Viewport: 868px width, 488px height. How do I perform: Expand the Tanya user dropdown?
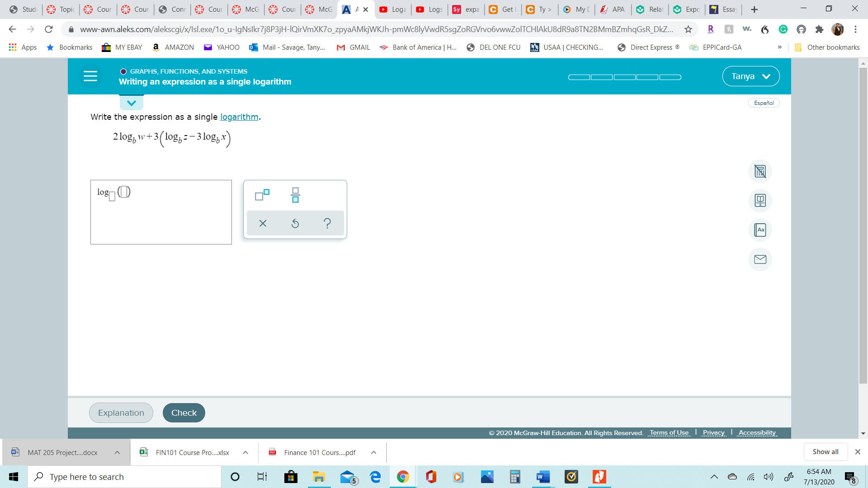(x=750, y=76)
